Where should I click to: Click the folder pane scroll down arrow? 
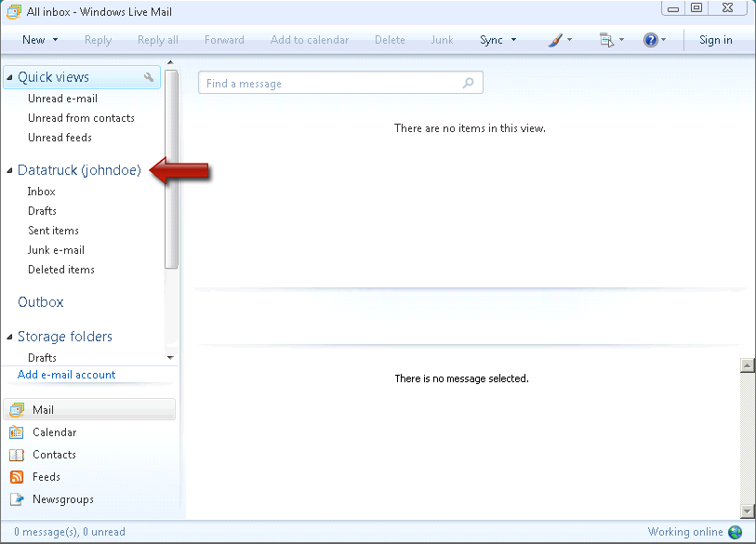[170, 357]
